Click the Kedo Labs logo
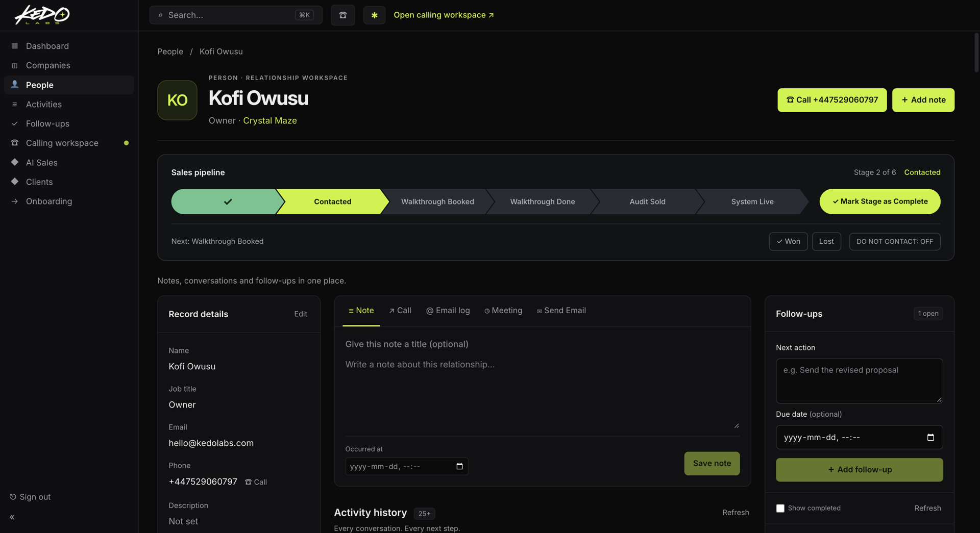This screenshot has width=980, height=533. click(42, 15)
